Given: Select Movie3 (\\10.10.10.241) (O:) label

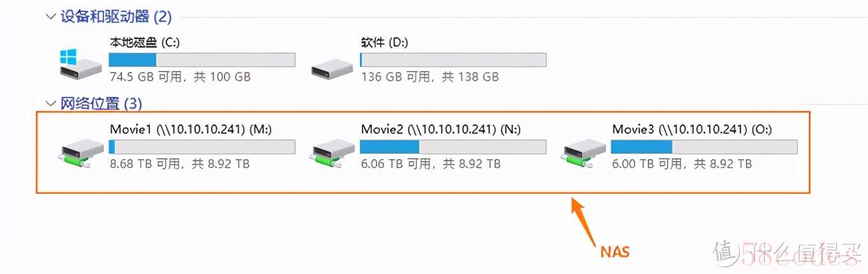Looking at the screenshot, I should click(x=692, y=129).
